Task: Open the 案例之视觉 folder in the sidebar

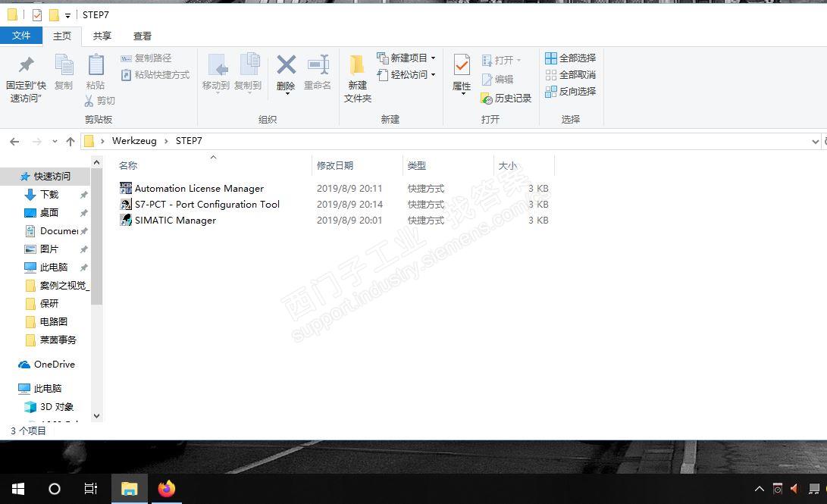Action: pos(57,285)
